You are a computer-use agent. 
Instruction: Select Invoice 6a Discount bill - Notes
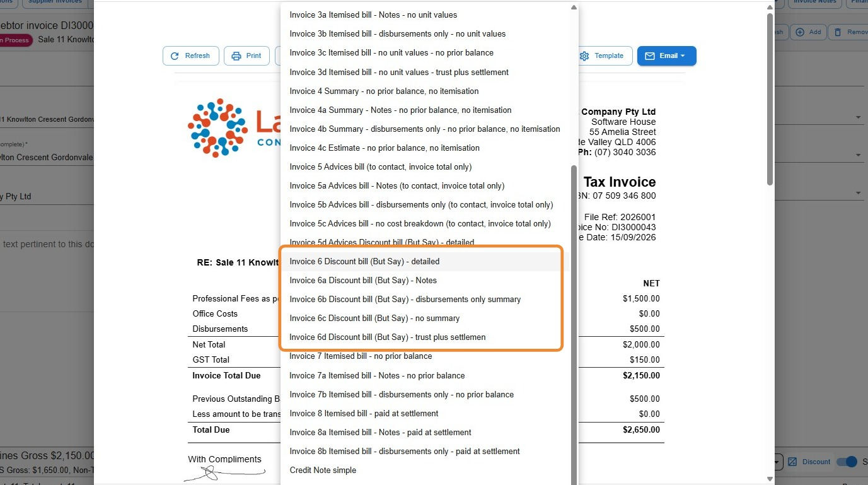pyautogui.click(x=426, y=280)
